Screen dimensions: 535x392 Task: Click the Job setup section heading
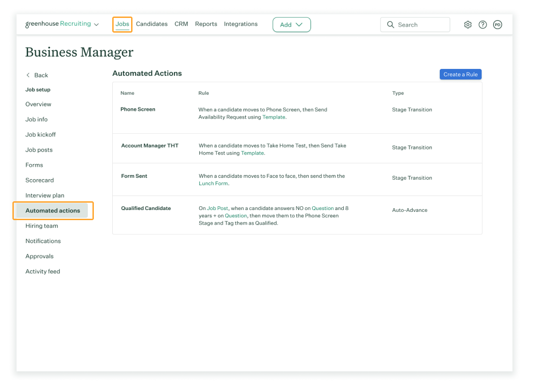pyautogui.click(x=38, y=90)
